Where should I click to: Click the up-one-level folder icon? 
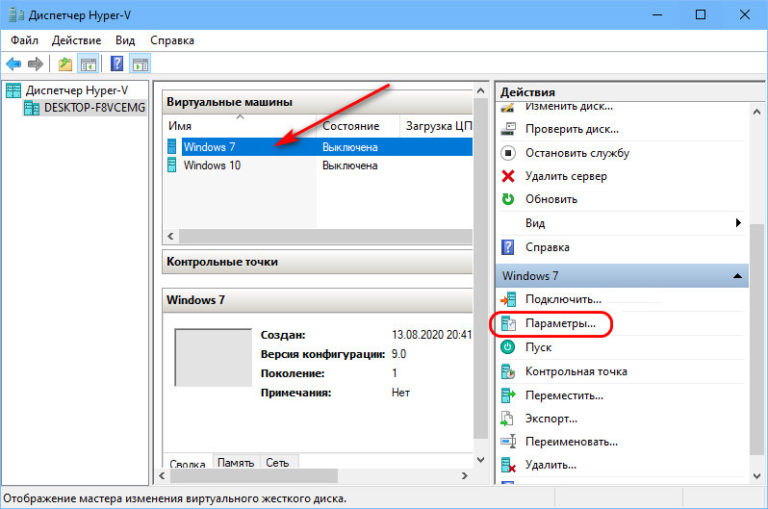point(65,64)
